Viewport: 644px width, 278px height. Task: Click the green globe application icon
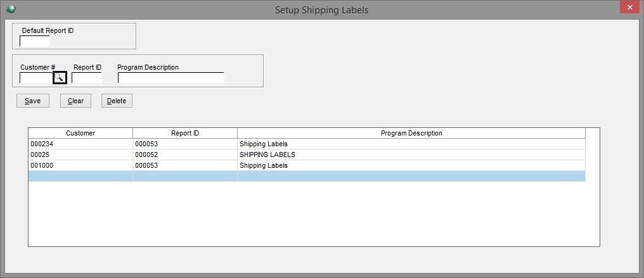pyautogui.click(x=11, y=9)
